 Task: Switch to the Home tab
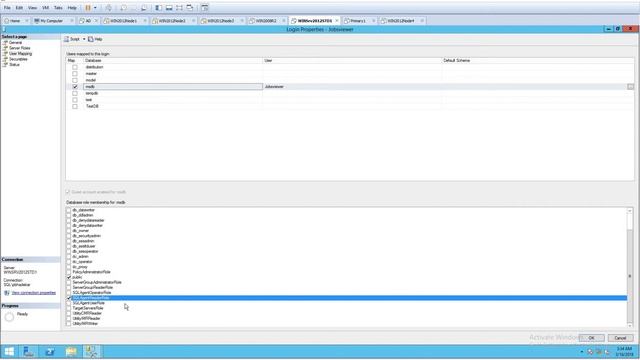pos(16,20)
